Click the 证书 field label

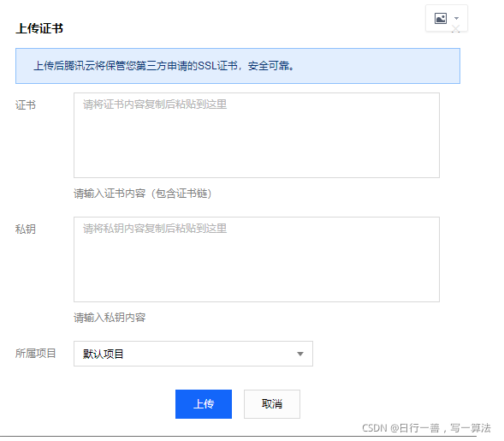coord(26,104)
